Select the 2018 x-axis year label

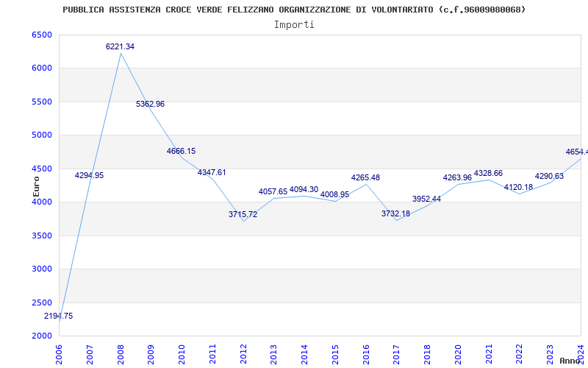pyautogui.click(x=427, y=354)
